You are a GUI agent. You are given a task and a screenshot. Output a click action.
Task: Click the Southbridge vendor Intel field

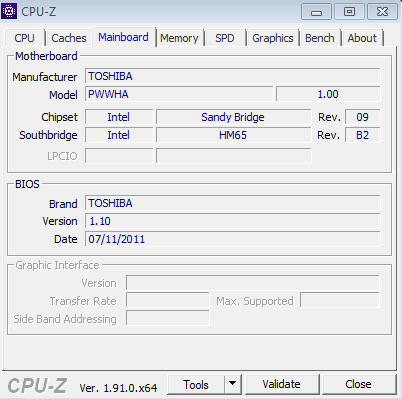[119, 135]
